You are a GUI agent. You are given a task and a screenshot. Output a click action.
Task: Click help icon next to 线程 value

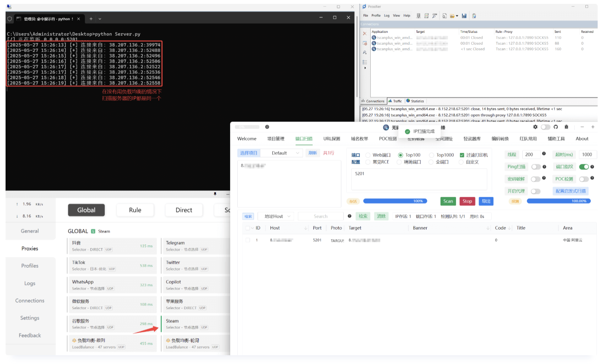click(544, 154)
